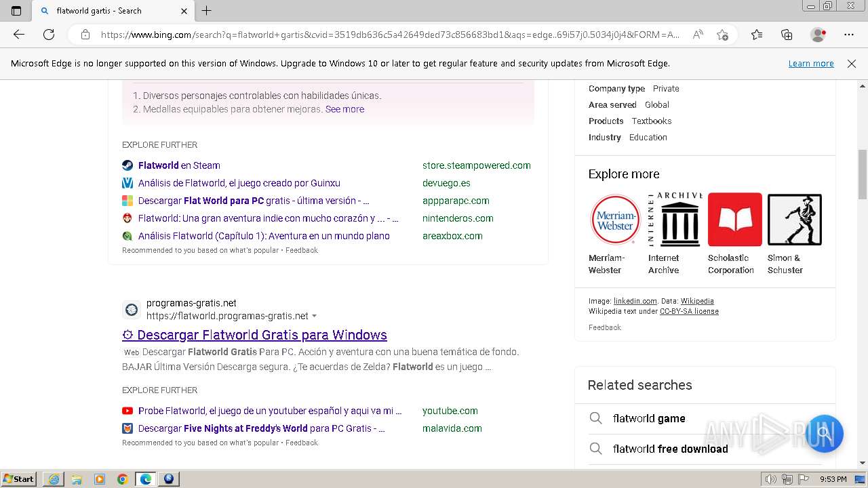
Task: Open Análisis de Flatworld by Guinxu link
Action: pyautogui.click(x=239, y=183)
